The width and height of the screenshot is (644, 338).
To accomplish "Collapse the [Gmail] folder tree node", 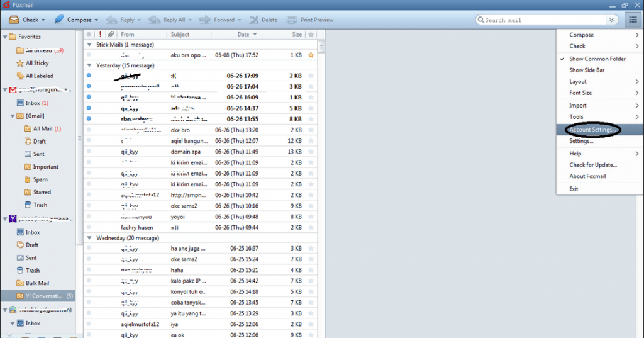I will pos(13,116).
